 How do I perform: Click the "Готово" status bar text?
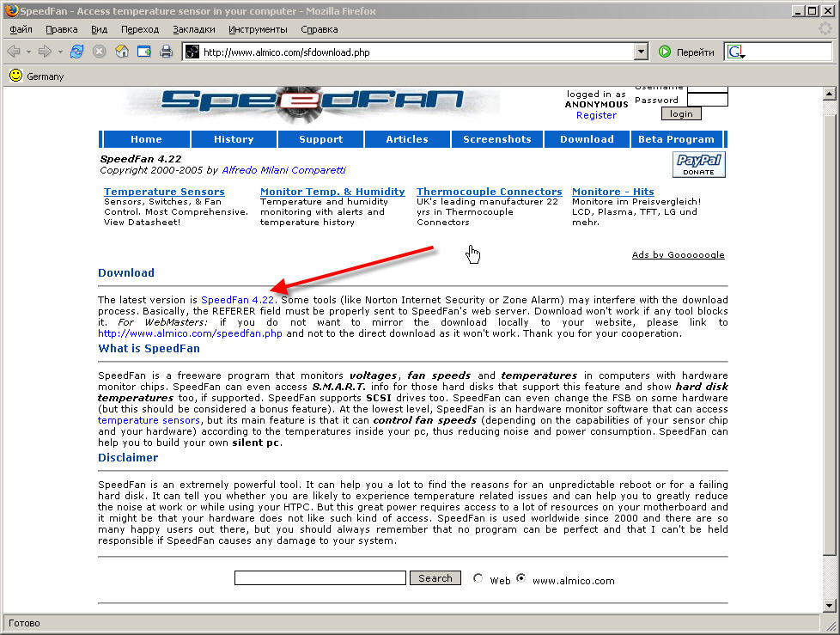coord(25,623)
